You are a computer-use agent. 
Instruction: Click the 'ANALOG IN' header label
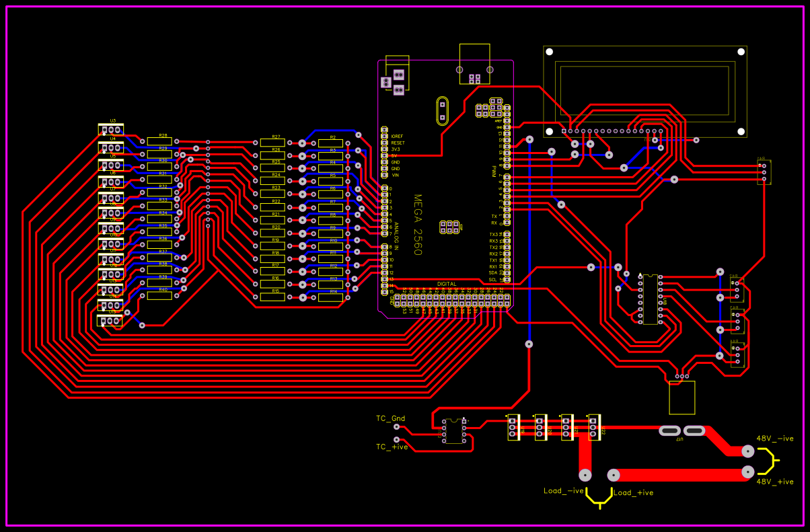(x=397, y=236)
